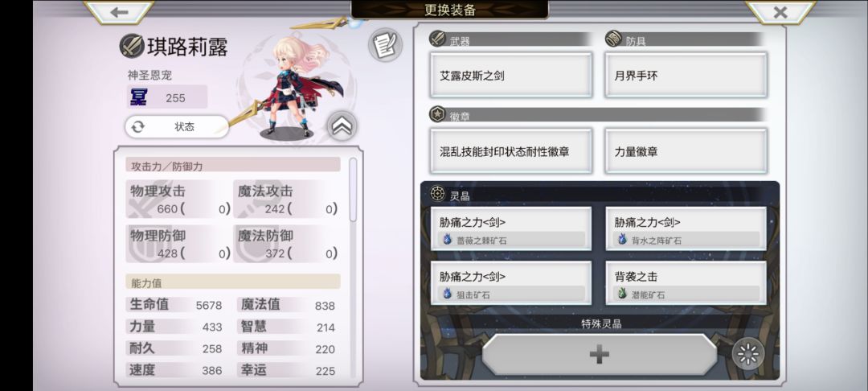Screen dimensions: 868x391
Task: Close the equipment screen with X
Action: pos(780,12)
